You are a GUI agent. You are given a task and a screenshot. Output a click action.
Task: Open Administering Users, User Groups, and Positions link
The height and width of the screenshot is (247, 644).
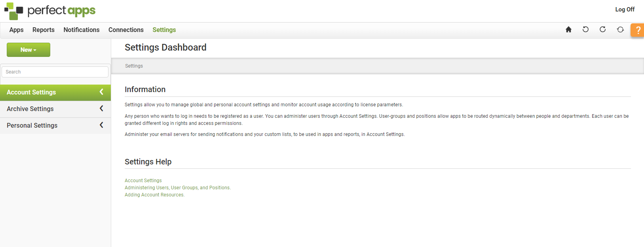click(x=177, y=188)
